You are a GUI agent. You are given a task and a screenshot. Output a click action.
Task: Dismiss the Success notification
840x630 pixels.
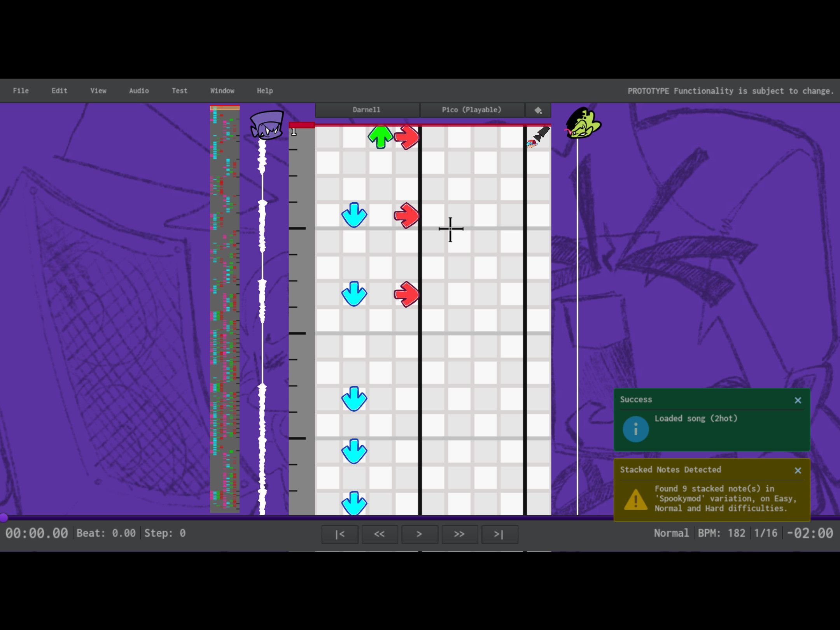pyautogui.click(x=798, y=400)
